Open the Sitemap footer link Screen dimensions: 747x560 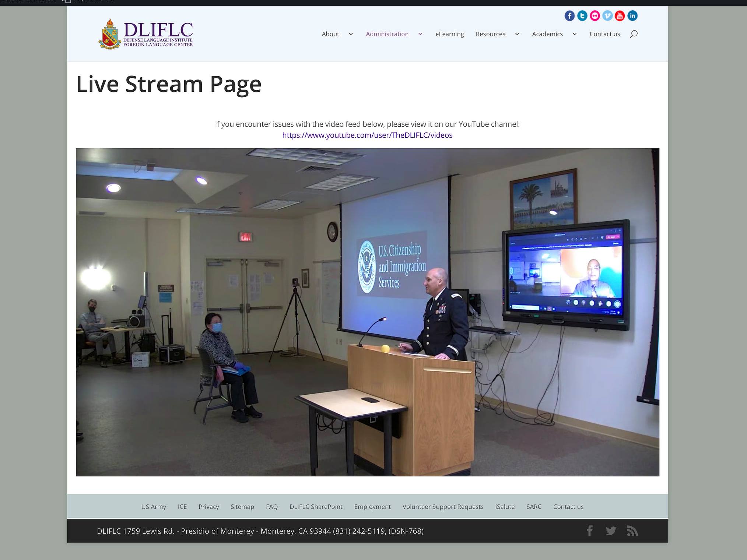click(242, 507)
